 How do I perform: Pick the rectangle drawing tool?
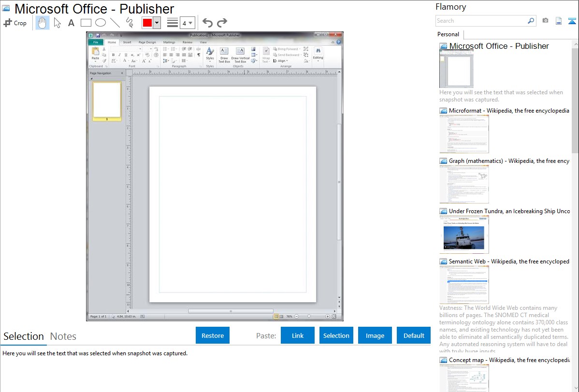tap(86, 23)
